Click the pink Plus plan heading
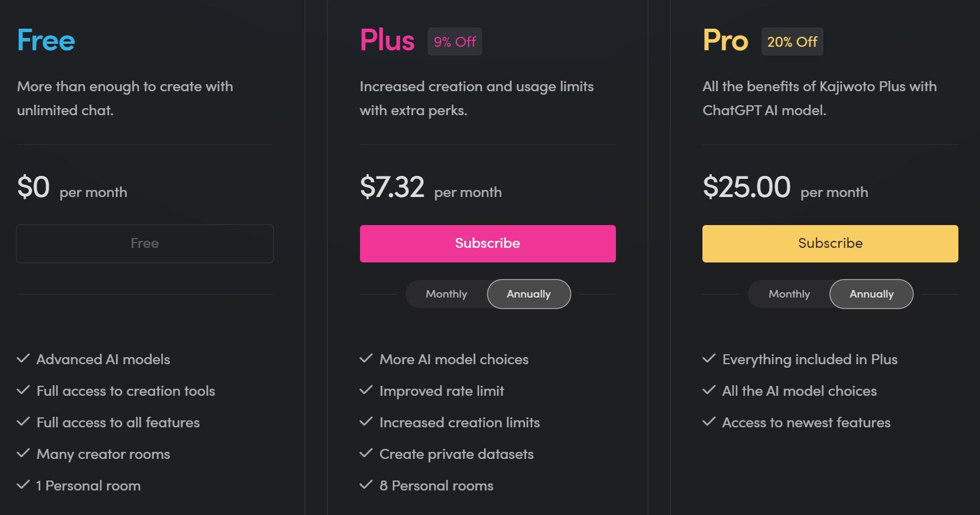 click(x=387, y=40)
